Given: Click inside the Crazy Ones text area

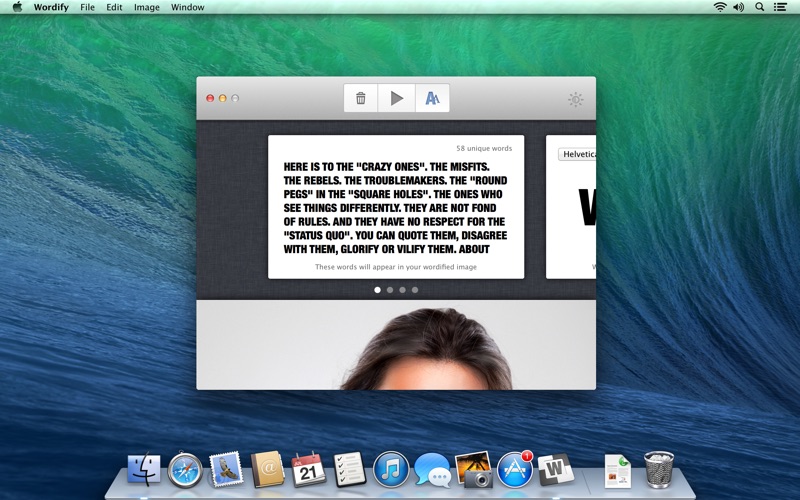Looking at the screenshot, I should coord(395,208).
